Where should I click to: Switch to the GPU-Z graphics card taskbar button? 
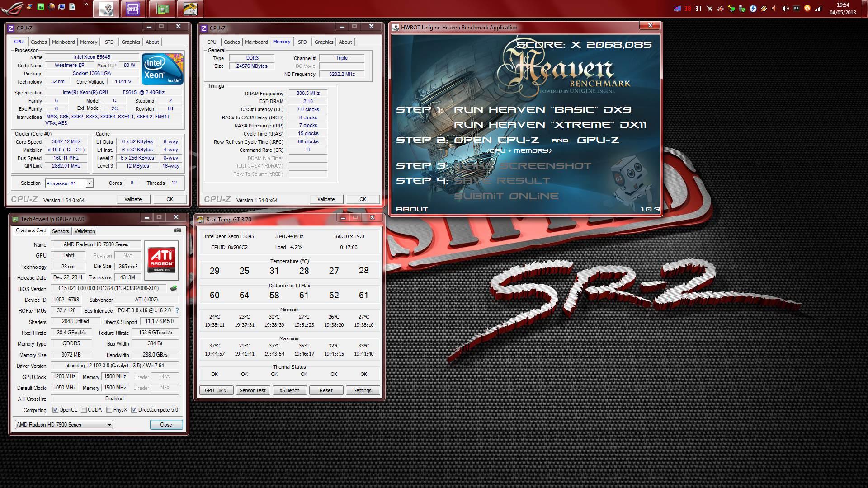click(x=162, y=9)
